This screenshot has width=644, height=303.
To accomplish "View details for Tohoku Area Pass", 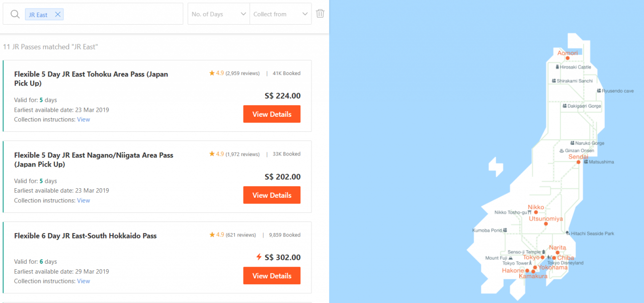I will tap(272, 114).
